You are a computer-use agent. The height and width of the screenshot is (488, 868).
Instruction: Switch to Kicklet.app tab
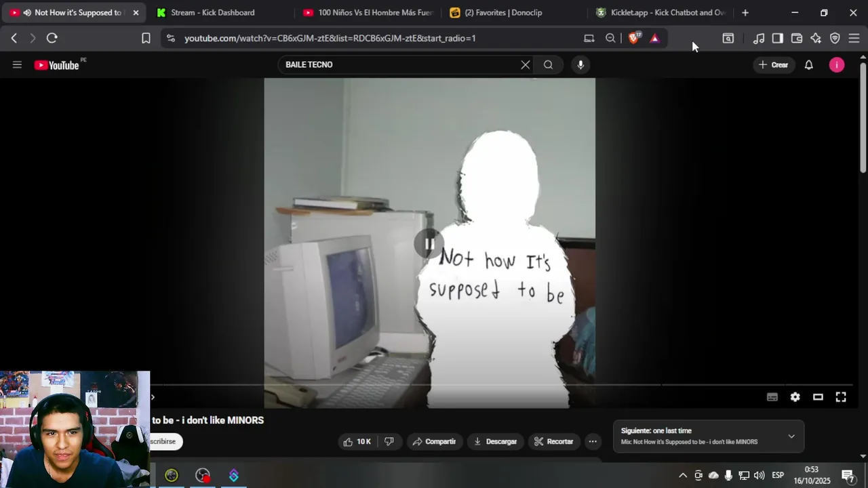click(661, 12)
